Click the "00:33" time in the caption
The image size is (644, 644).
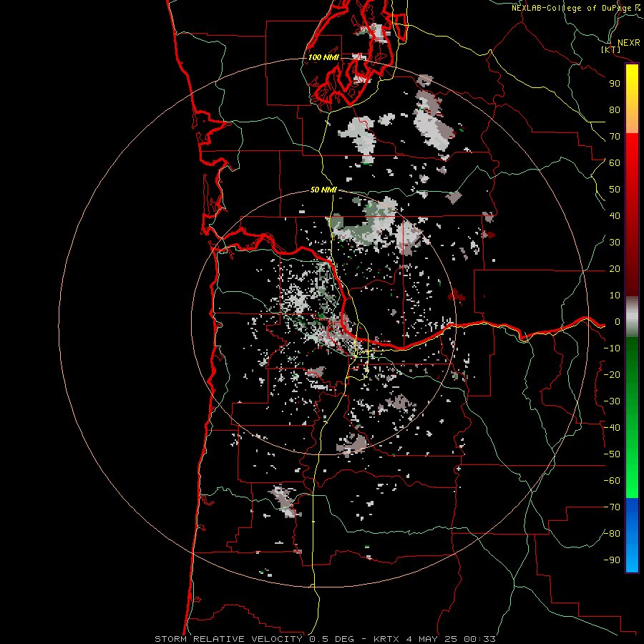479,639
